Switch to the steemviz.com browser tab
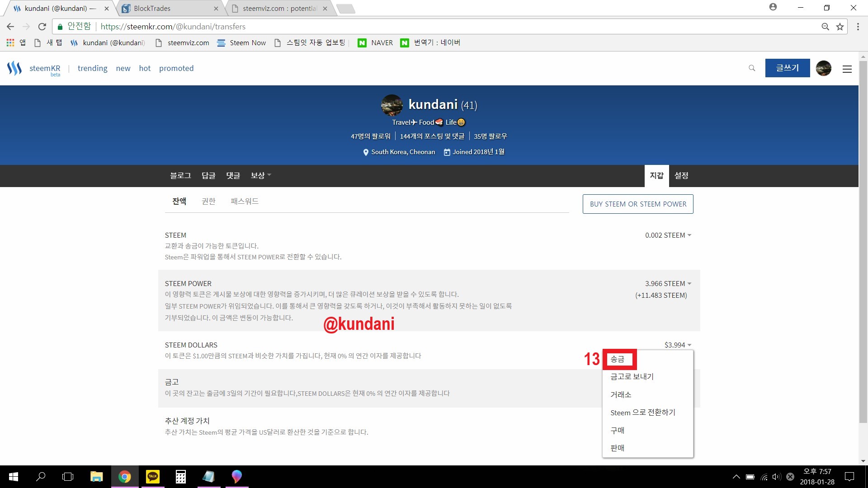Viewport: 868px width, 488px height. click(x=279, y=9)
